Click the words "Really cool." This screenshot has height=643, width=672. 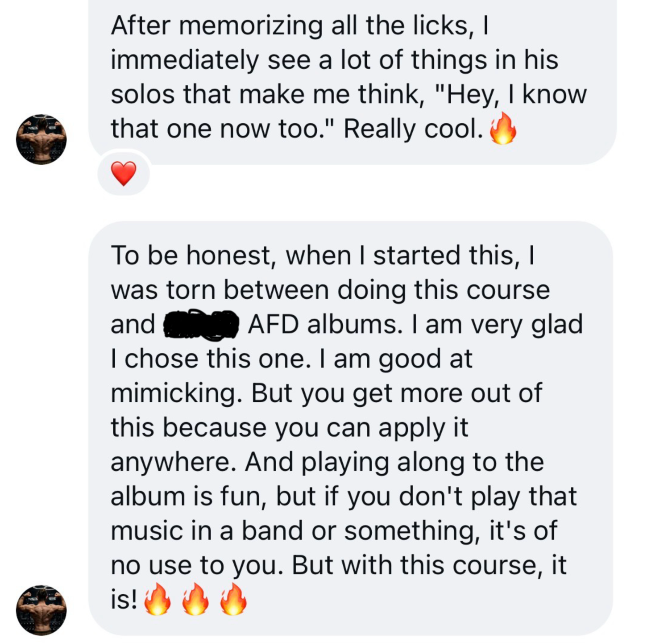[414, 129]
